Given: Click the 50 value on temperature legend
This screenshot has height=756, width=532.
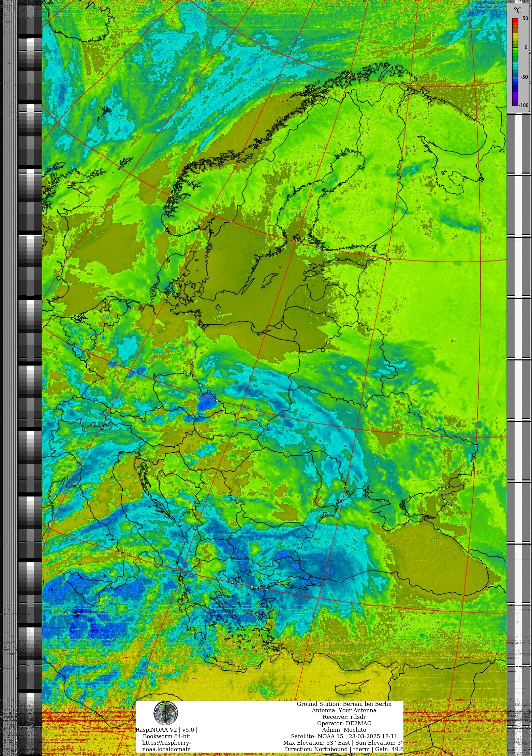Looking at the screenshot, I should pos(525,18).
